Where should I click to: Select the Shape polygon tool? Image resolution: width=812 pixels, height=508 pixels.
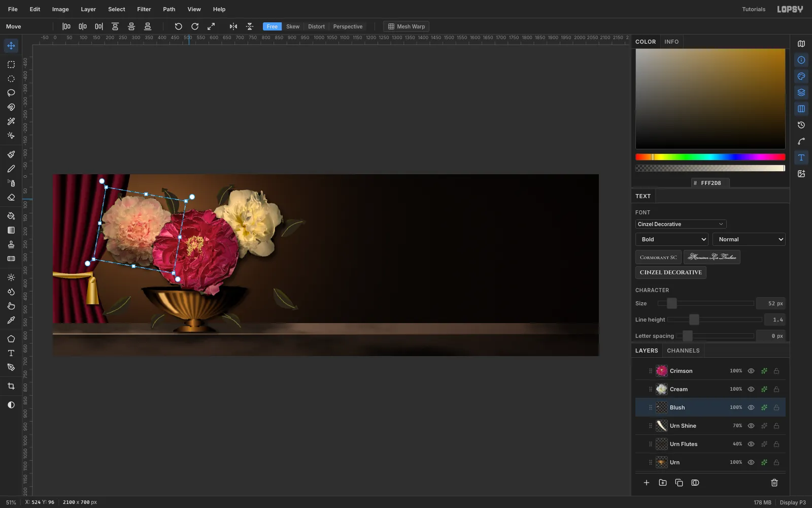point(11,339)
